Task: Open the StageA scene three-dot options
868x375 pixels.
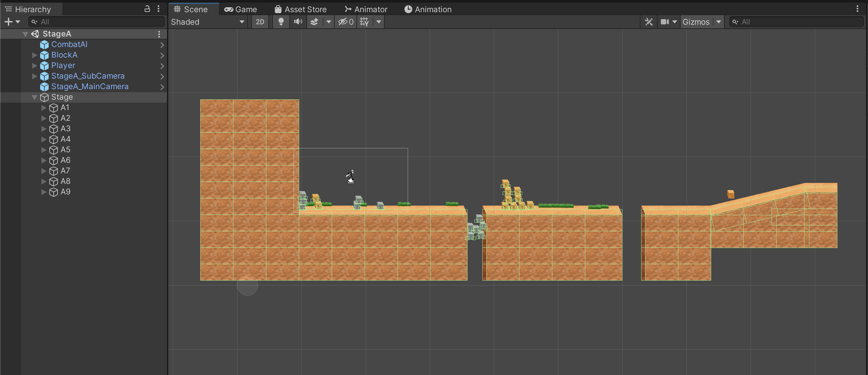Action: pos(159,34)
